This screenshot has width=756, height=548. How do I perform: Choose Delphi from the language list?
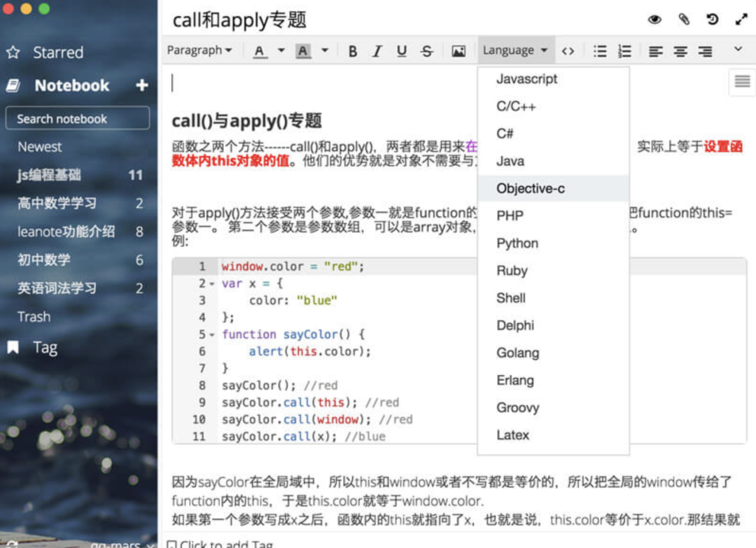point(553,325)
